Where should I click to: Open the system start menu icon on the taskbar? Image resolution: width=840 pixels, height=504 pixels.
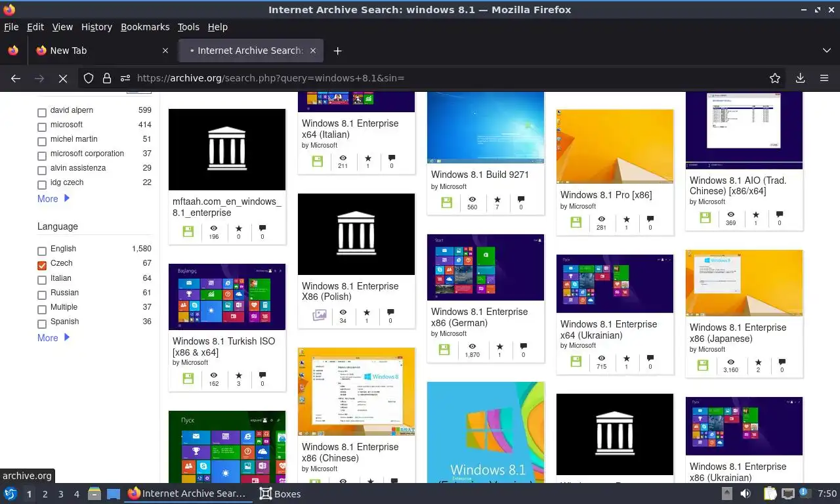(x=10, y=493)
